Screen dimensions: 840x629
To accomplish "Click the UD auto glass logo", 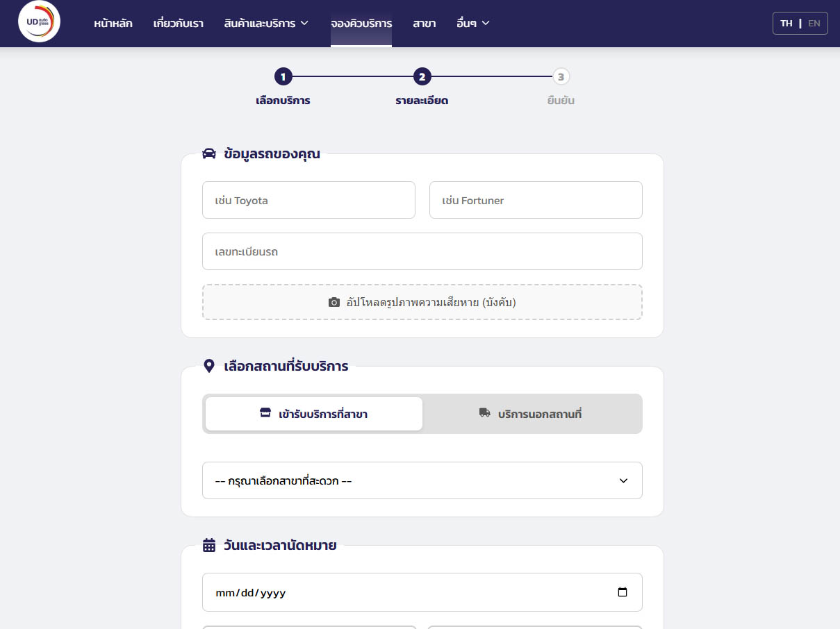I will pyautogui.click(x=39, y=23).
